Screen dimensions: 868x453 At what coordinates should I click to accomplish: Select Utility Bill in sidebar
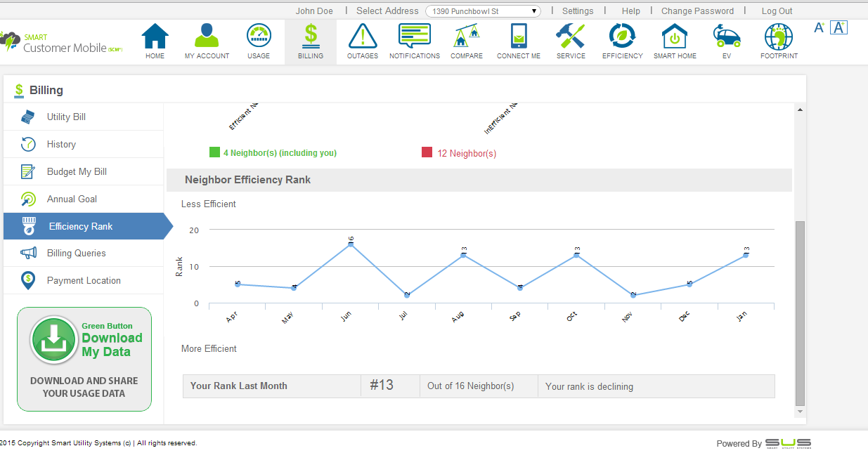click(x=66, y=117)
